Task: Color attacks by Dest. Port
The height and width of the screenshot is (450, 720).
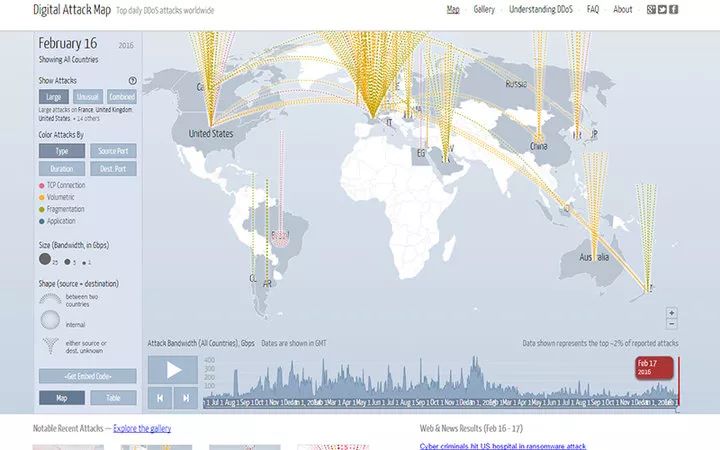Action: point(113,169)
